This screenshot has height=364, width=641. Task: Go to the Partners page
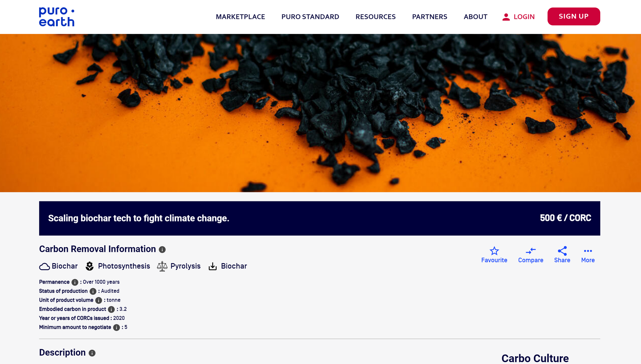pyautogui.click(x=429, y=17)
